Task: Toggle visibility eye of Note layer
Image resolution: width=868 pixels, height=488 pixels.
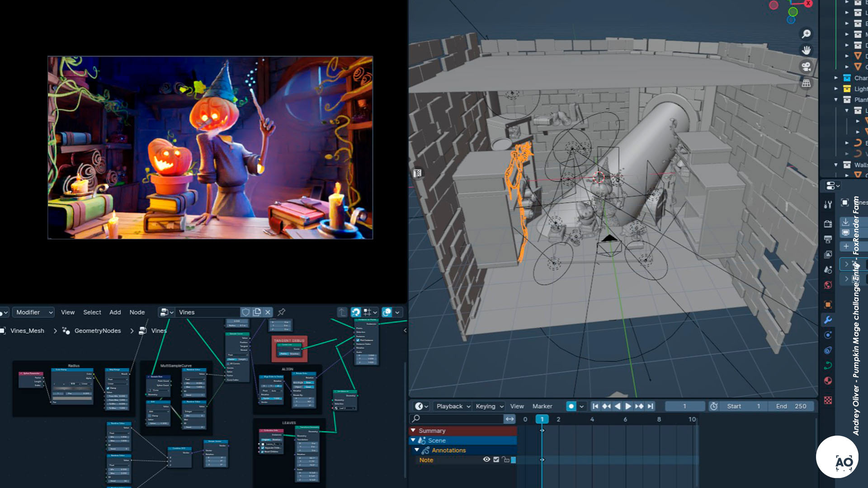Action: point(486,460)
